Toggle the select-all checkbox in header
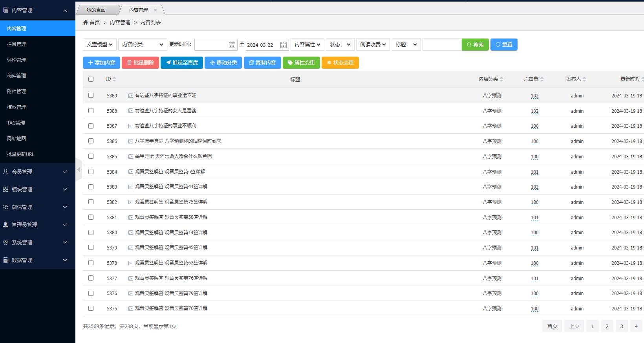Image resolution: width=644 pixels, height=343 pixels. pos(91,79)
